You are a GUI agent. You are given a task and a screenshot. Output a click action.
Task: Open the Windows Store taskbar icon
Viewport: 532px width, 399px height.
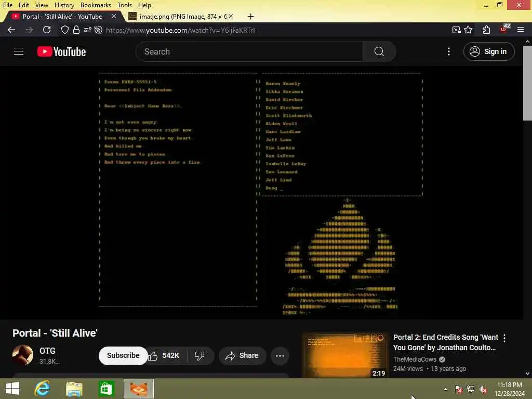(x=106, y=389)
